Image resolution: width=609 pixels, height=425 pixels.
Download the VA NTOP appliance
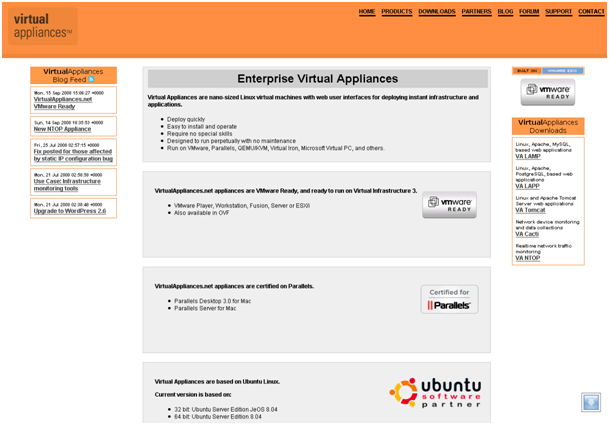coord(527,258)
